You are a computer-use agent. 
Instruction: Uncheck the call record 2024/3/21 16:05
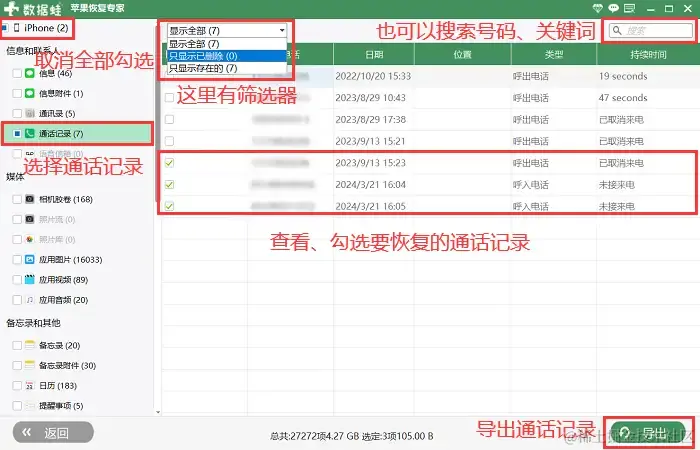pyautogui.click(x=169, y=206)
